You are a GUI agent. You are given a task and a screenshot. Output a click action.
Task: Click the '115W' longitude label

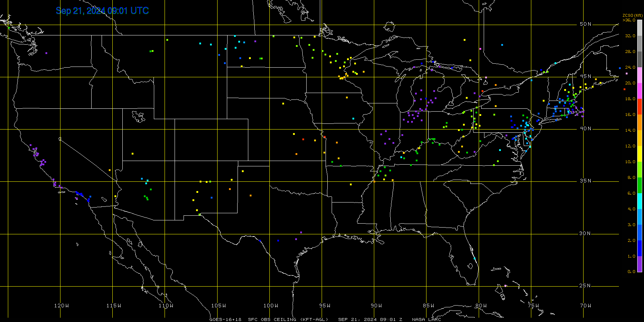click(x=114, y=306)
